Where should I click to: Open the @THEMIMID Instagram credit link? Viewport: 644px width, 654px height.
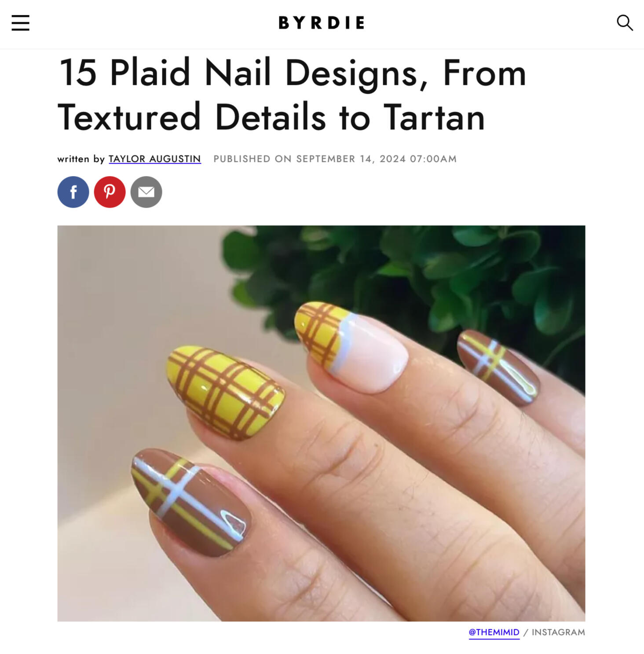coord(494,632)
